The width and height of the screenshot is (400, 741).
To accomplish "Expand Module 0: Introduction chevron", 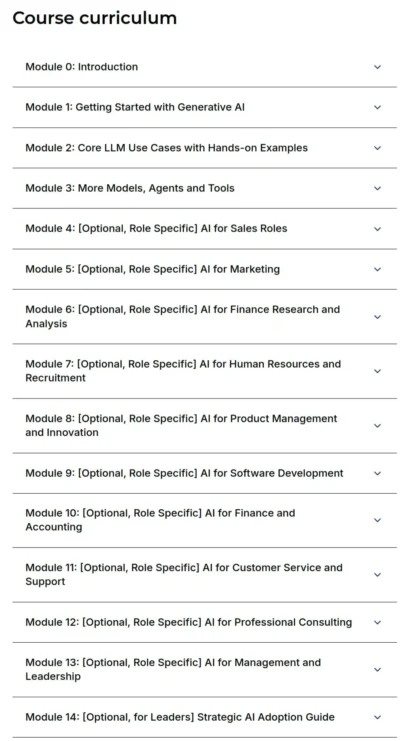I will pos(377,67).
